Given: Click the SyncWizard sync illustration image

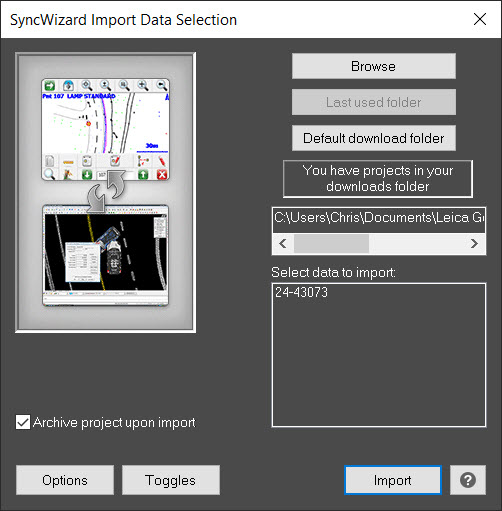Looking at the screenshot, I should [x=105, y=192].
